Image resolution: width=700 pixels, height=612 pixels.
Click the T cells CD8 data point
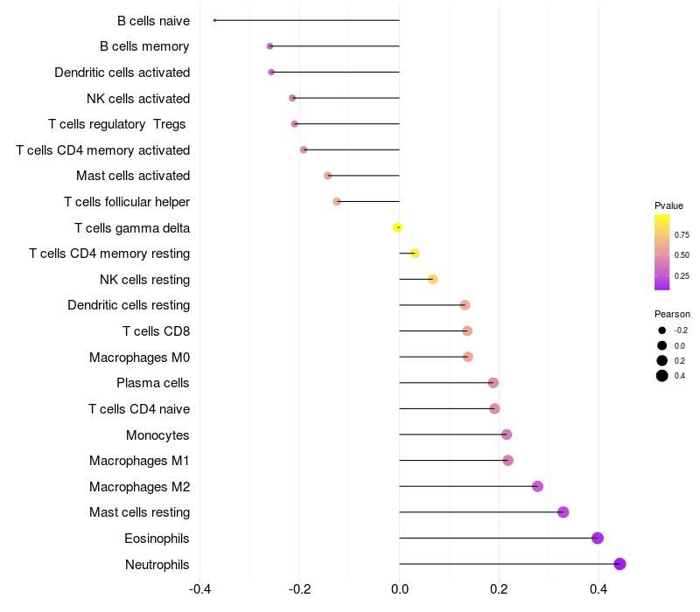467,330
